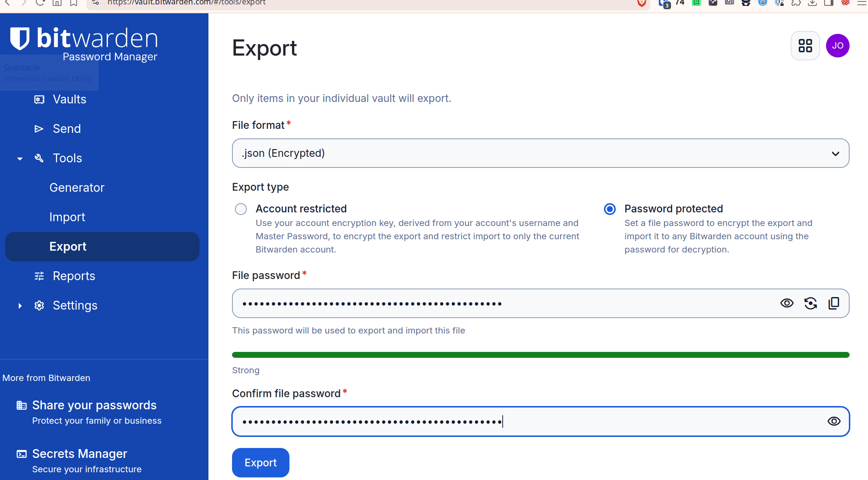Image resolution: width=868 pixels, height=480 pixels.
Task: Open the Secrets Manager link
Action: tap(80, 454)
